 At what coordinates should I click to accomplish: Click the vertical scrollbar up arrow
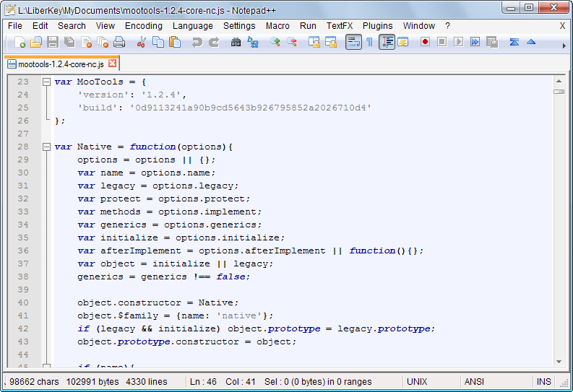click(559, 81)
